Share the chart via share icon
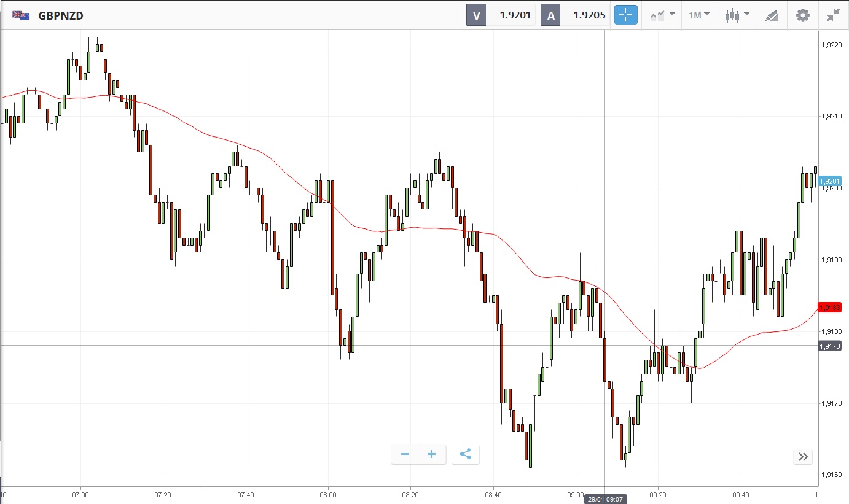Screen dimensions: 849x504 point(465,454)
